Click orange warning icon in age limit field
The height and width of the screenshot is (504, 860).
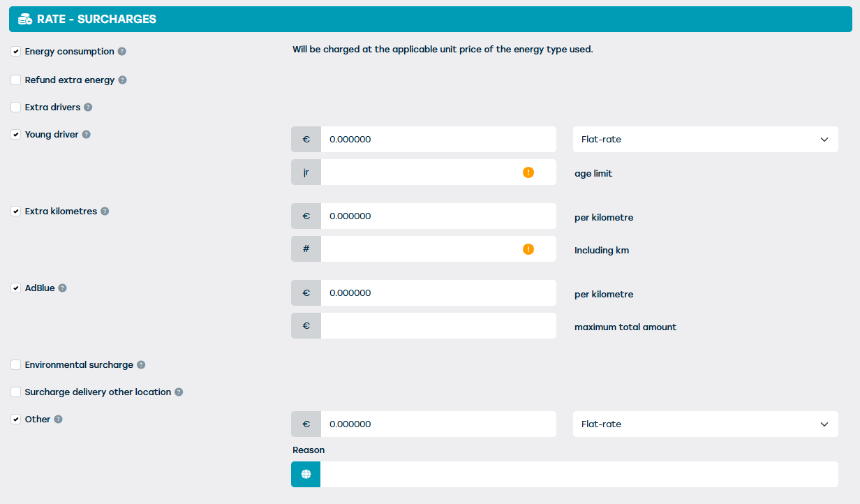[x=528, y=172]
